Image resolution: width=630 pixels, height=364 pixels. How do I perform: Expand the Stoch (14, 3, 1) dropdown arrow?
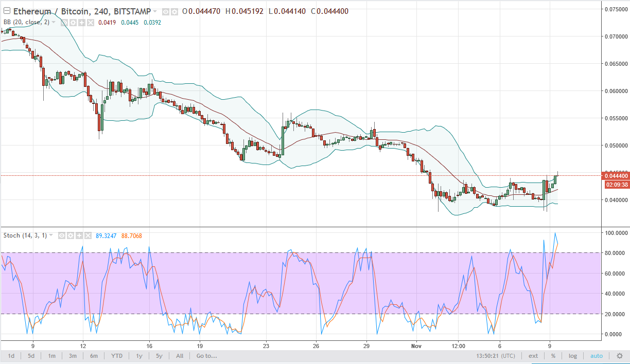(x=51, y=235)
